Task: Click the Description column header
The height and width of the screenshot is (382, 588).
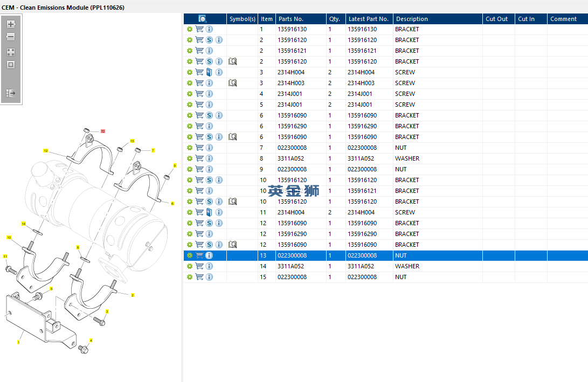Action: click(411, 19)
